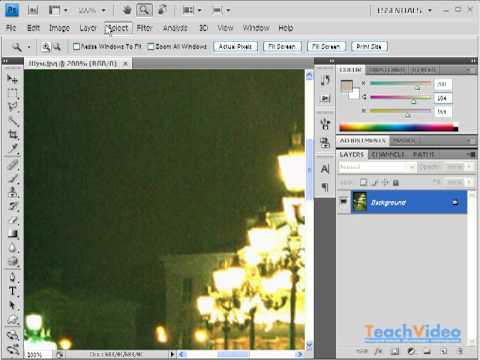Select the Eyedropper tool
Viewport: 480px width, 360px height.
pos(12,148)
